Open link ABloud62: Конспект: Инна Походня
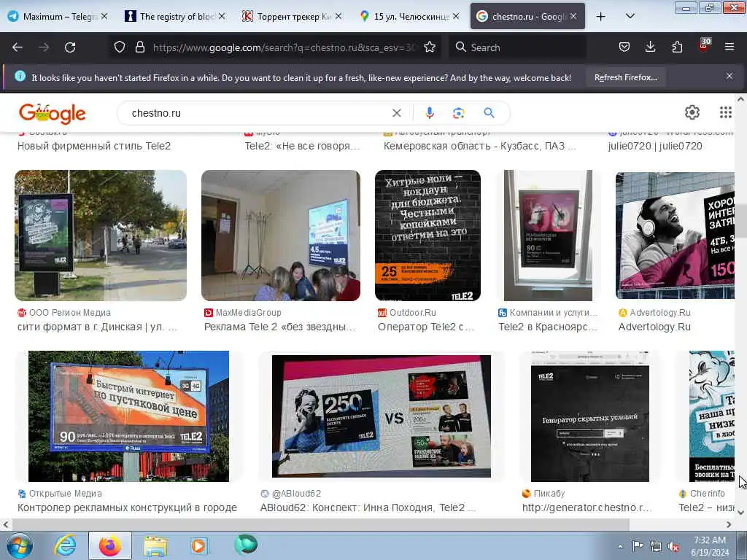 368,508
